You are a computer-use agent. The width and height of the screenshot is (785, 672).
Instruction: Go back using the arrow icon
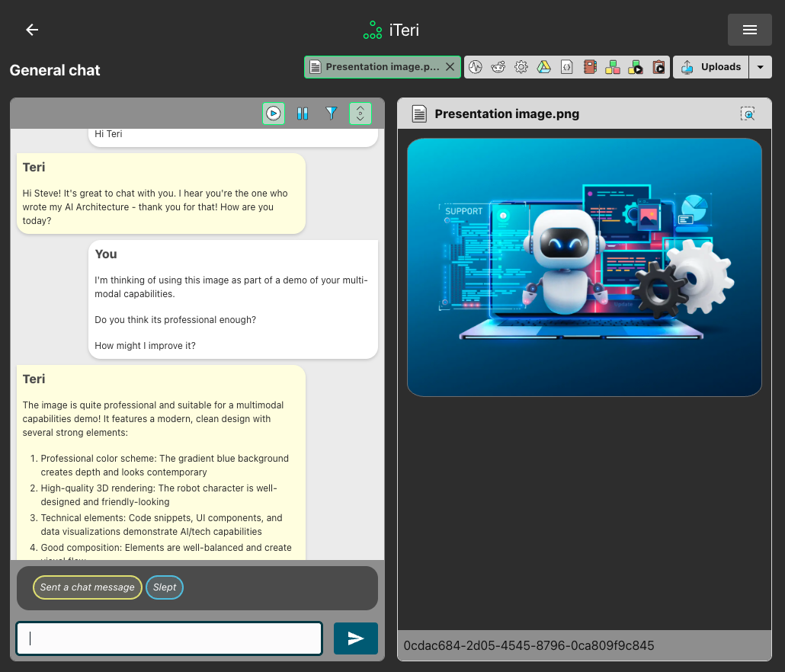[32, 30]
